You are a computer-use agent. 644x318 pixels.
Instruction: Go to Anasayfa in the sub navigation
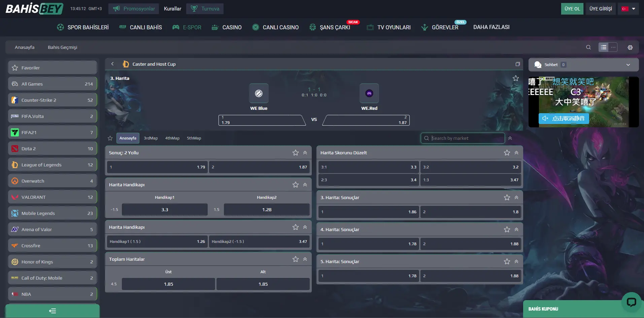(x=25, y=47)
